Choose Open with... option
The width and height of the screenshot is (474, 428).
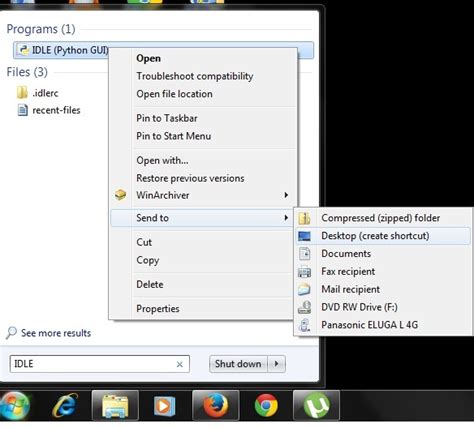(162, 160)
